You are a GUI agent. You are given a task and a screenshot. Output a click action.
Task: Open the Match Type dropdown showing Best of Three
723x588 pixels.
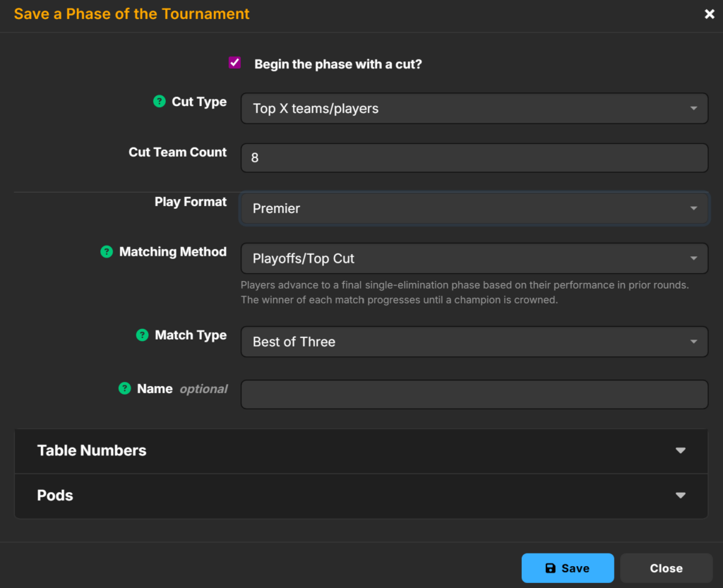[x=474, y=342]
